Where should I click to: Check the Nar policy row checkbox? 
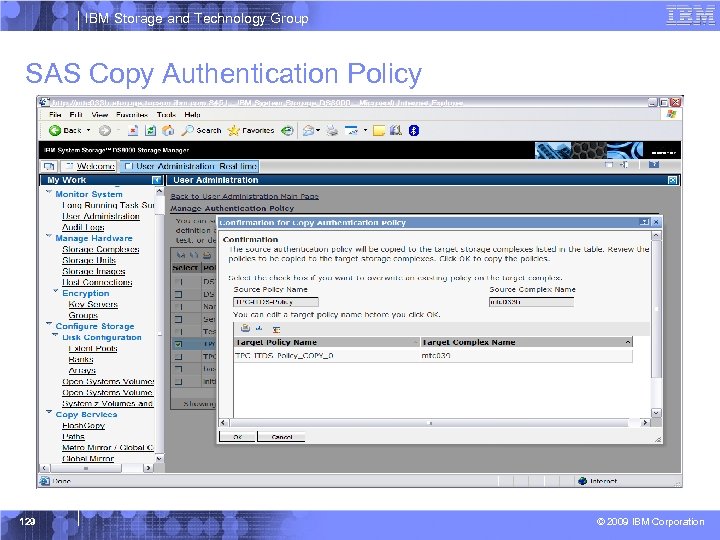point(178,307)
